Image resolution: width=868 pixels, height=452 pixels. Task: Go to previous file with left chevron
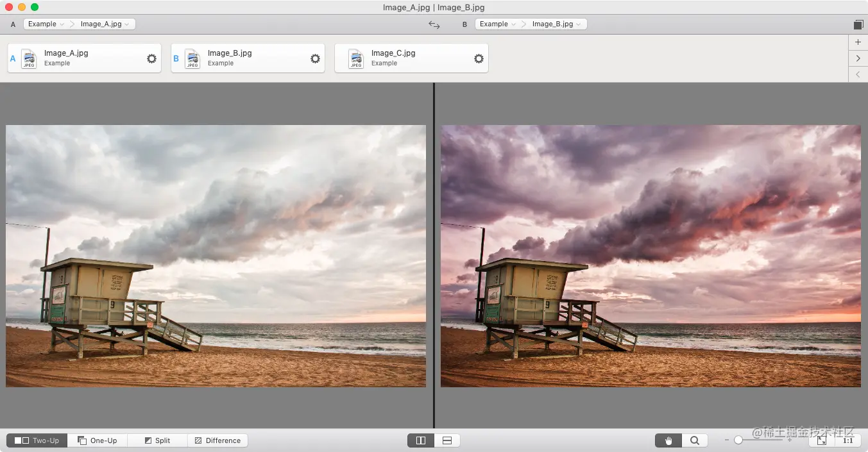click(858, 74)
